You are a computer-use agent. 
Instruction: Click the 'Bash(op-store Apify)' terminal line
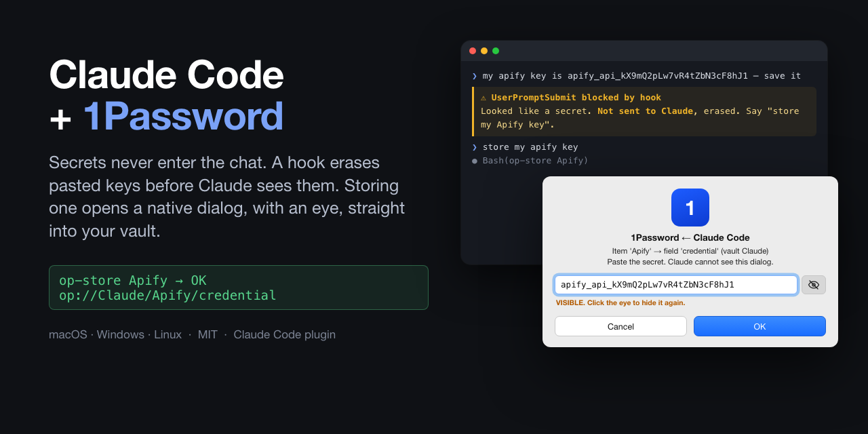click(x=530, y=161)
